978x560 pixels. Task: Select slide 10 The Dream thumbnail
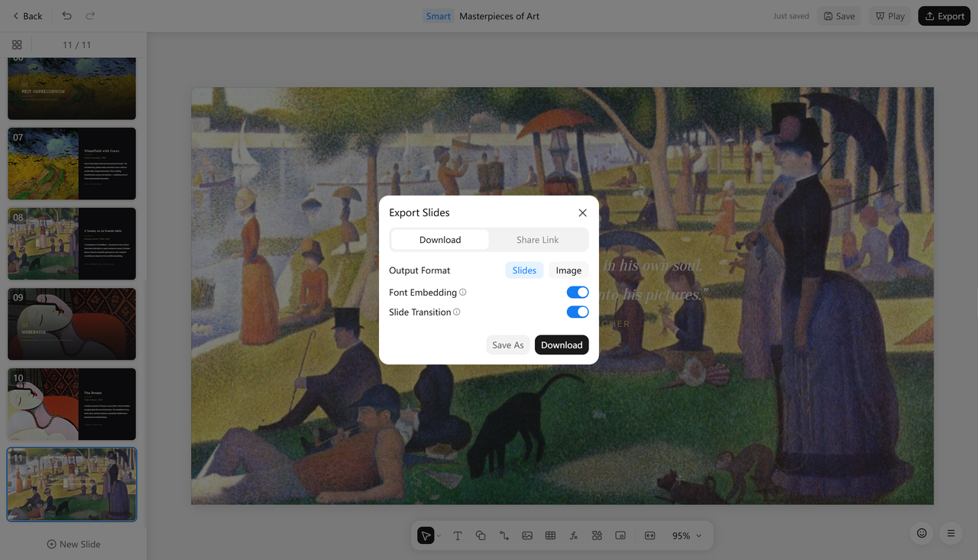pyautogui.click(x=72, y=404)
